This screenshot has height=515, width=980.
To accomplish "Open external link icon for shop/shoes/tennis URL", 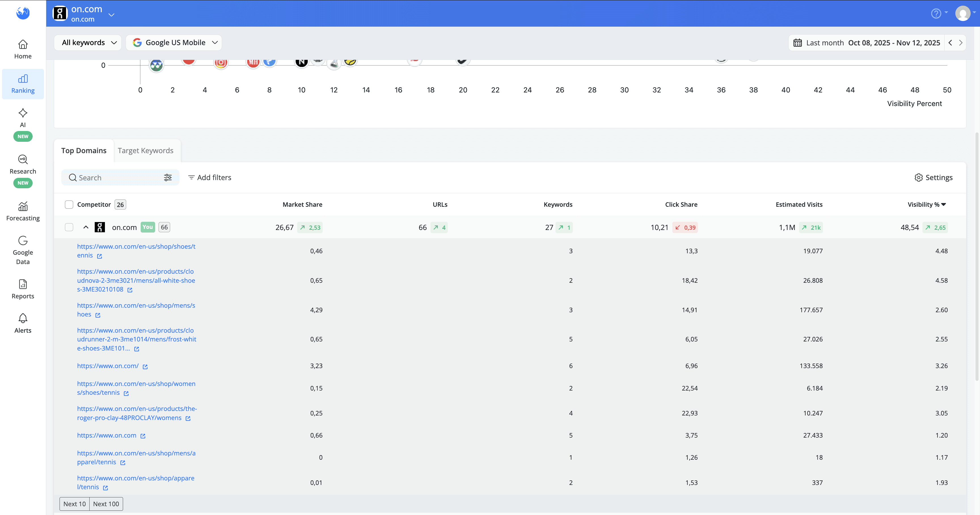I will [99, 256].
